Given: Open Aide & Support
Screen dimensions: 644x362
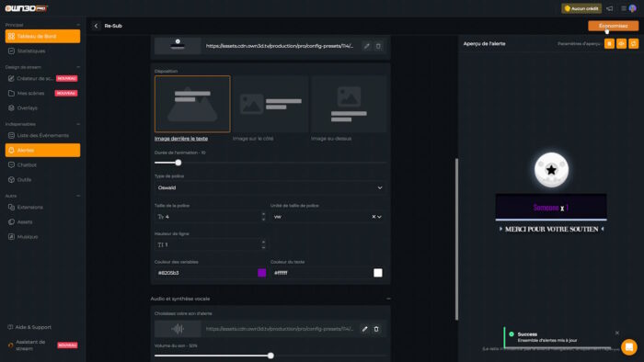Looking at the screenshot, I should (x=29, y=327).
